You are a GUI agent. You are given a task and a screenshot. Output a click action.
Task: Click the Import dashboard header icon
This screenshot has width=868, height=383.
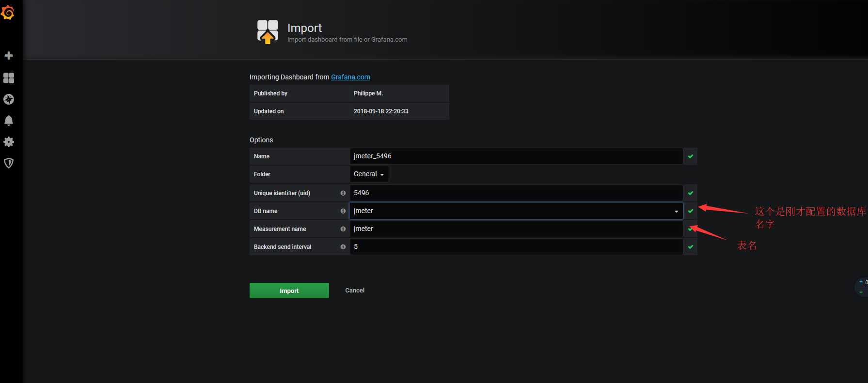coord(268,32)
